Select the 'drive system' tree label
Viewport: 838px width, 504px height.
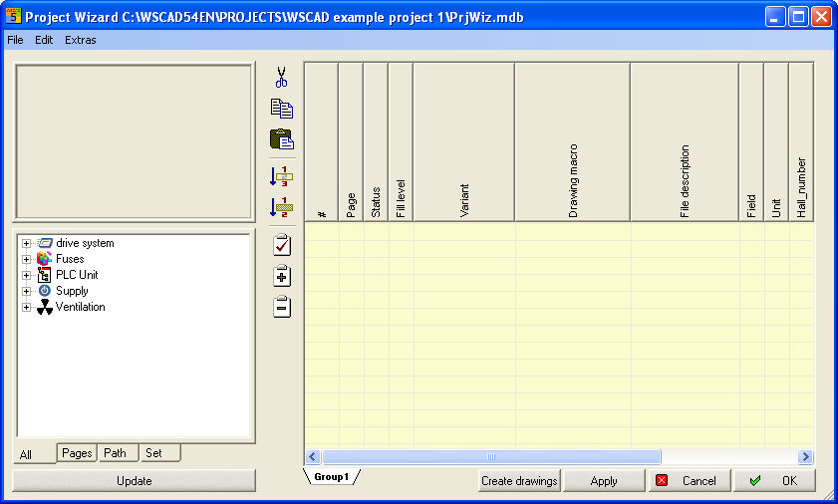(85, 243)
